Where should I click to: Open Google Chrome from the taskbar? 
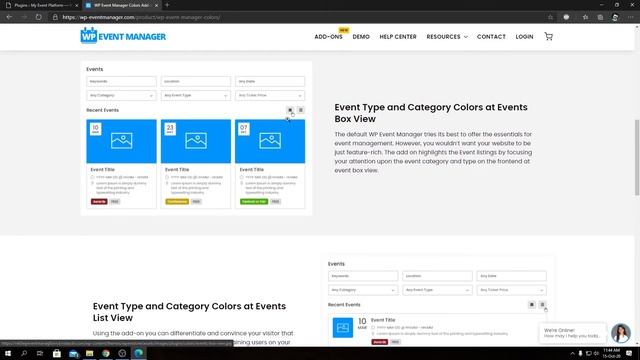106,353
